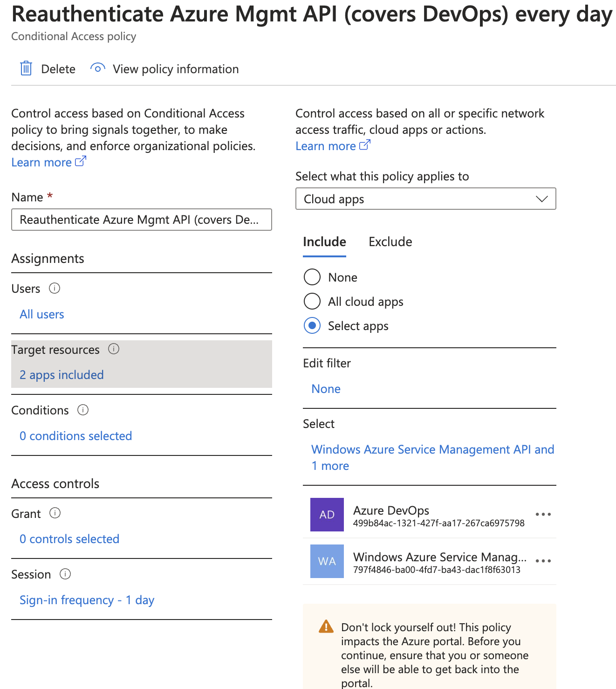Click the View policy information eye icon
616x689 pixels.
97,69
